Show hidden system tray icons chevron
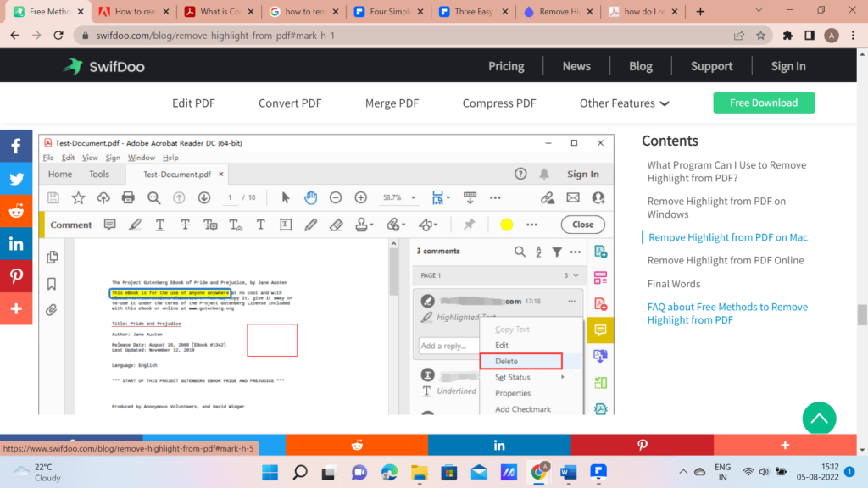 [x=683, y=472]
